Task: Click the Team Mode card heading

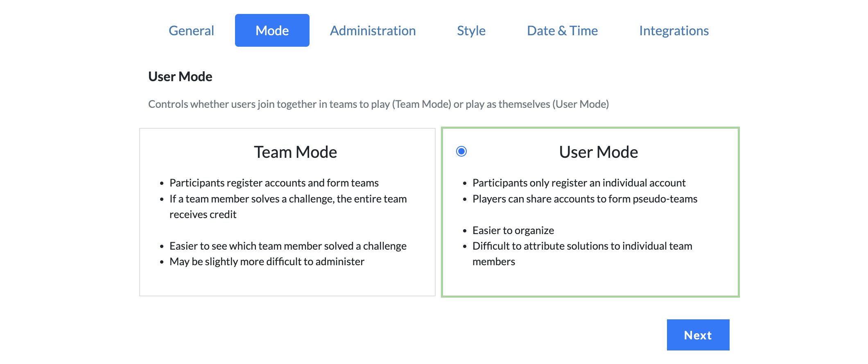Action: (x=295, y=152)
